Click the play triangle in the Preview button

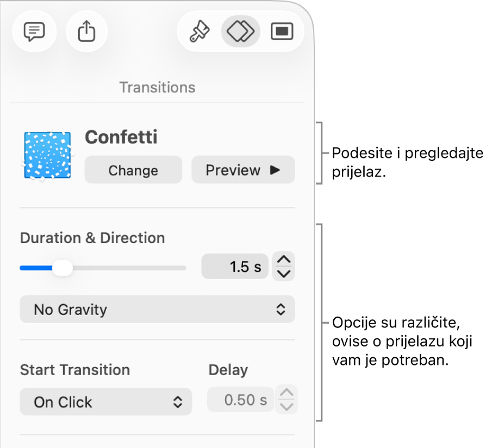click(275, 170)
